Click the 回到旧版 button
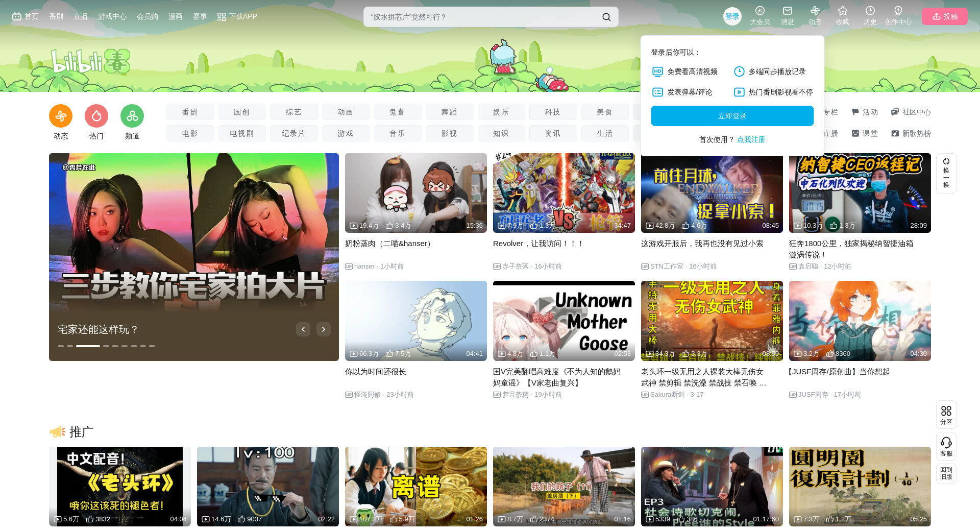980x531 pixels. 946,473
